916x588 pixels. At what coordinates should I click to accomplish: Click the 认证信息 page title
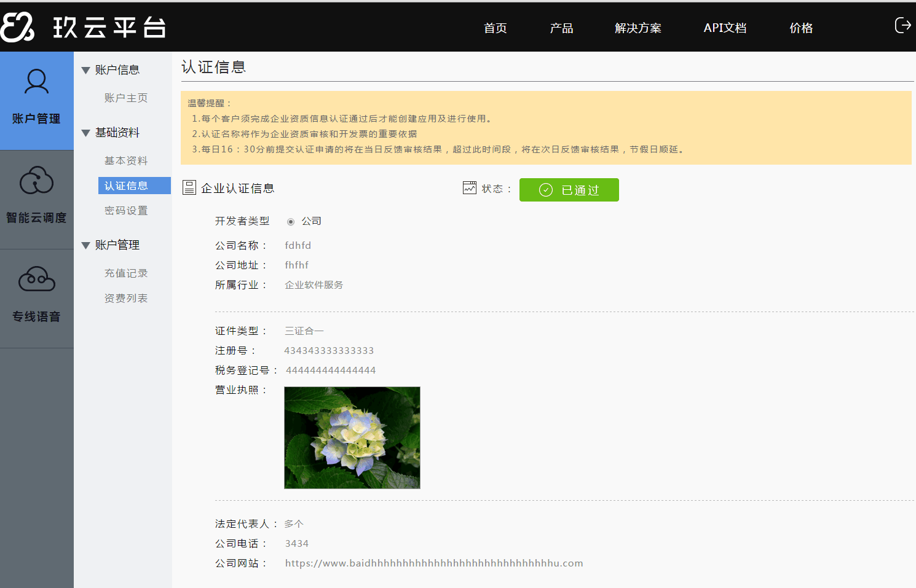click(x=214, y=67)
